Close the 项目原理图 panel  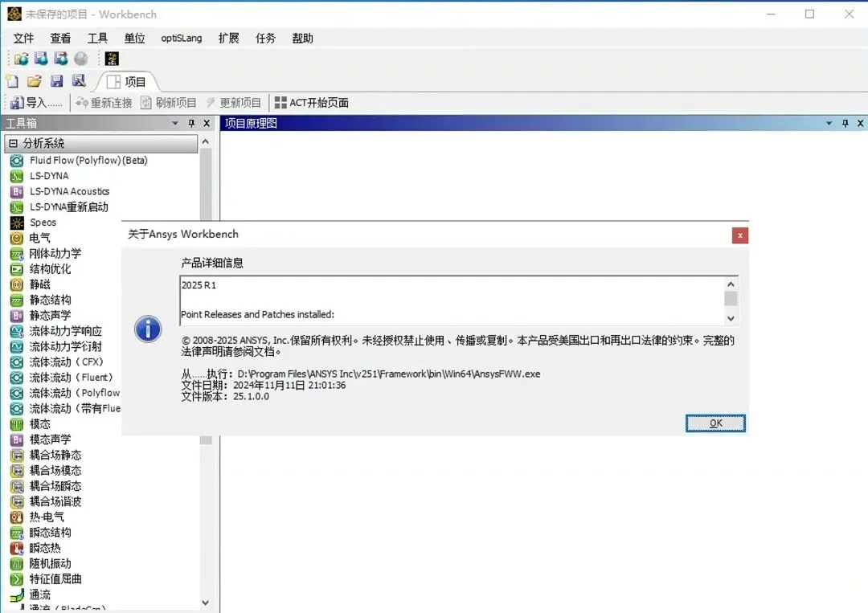click(x=860, y=124)
